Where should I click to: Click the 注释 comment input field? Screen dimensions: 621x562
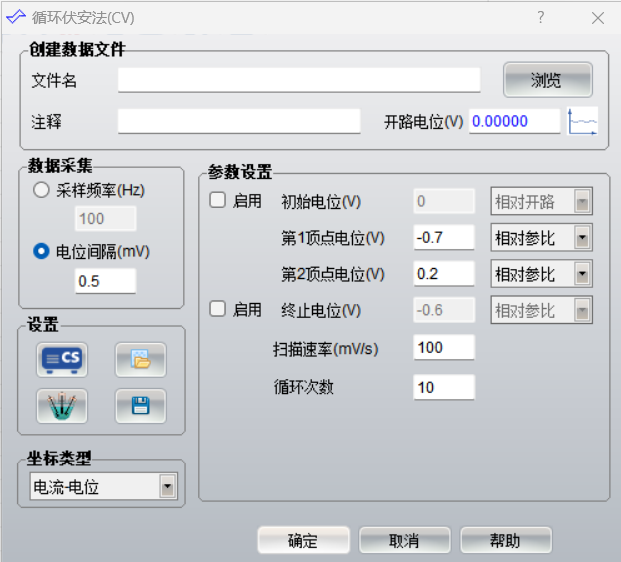click(x=239, y=121)
